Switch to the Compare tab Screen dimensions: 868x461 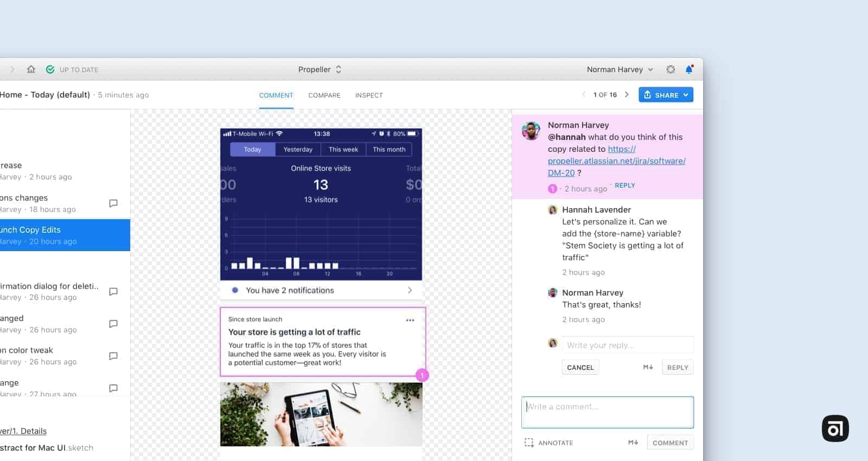pyautogui.click(x=324, y=95)
